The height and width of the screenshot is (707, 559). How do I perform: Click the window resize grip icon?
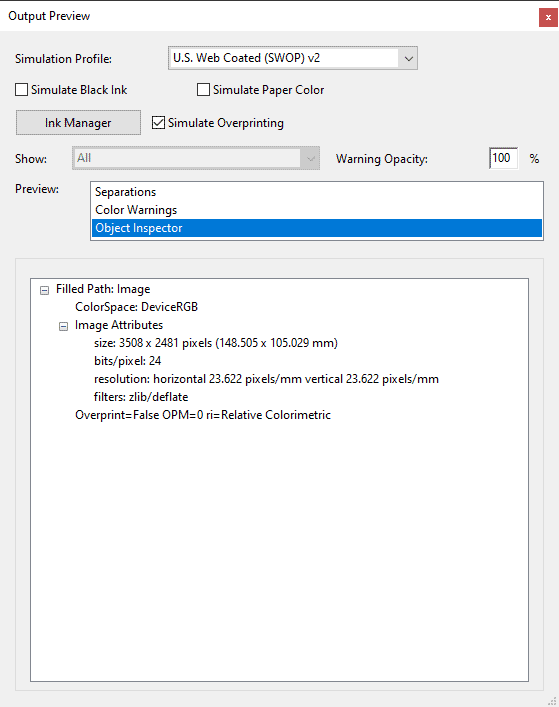click(553, 701)
